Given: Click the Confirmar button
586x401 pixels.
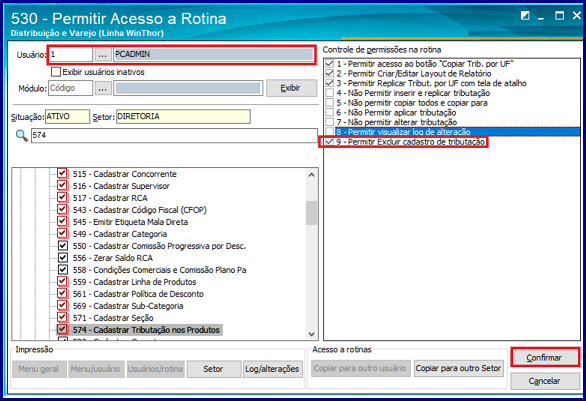Looking at the screenshot, I should coord(544,358).
